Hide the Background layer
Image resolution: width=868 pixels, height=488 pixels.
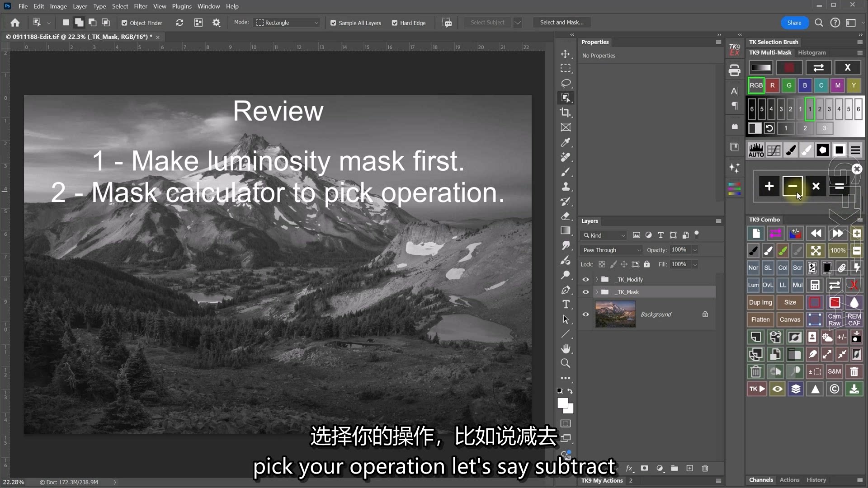click(x=585, y=314)
